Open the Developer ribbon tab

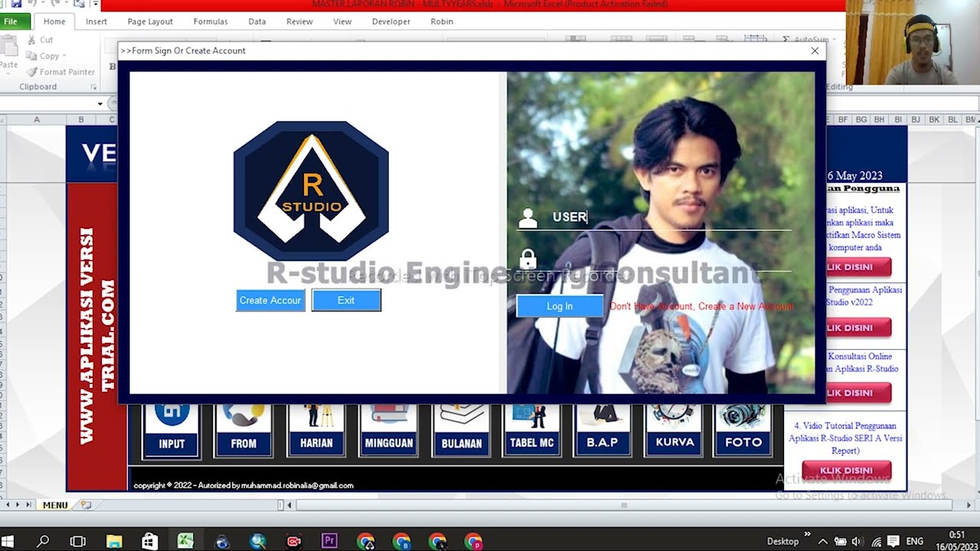tap(391, 21)
